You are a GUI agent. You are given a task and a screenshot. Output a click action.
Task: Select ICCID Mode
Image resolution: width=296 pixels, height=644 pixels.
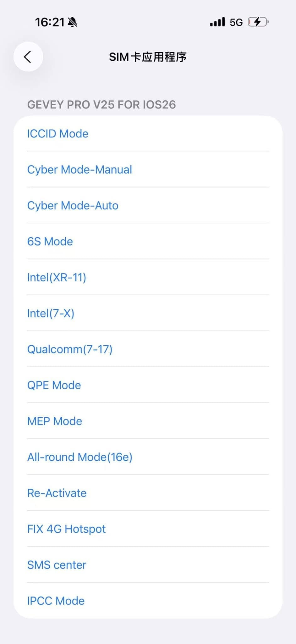tap(58, 134)
